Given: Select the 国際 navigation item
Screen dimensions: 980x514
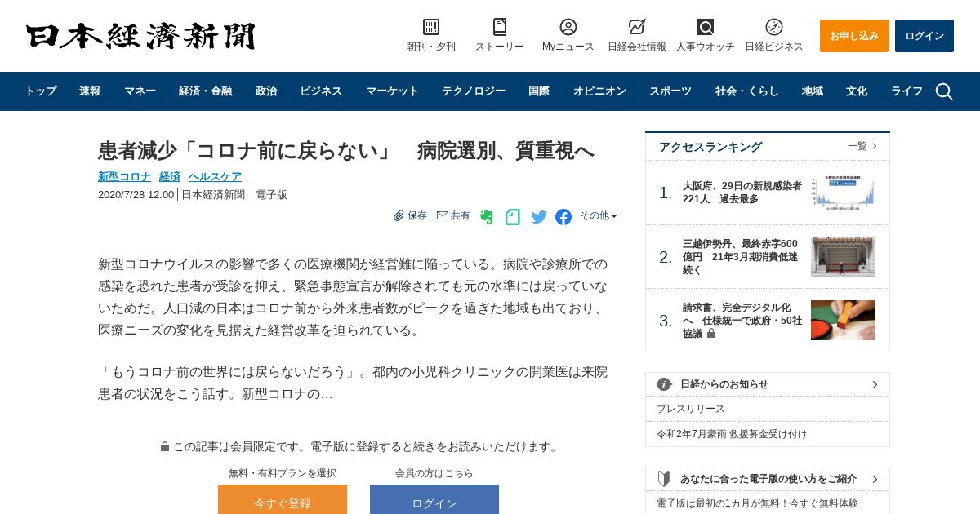Looking at the screenshot, I should pyautogui.click(x=539, y=91).
